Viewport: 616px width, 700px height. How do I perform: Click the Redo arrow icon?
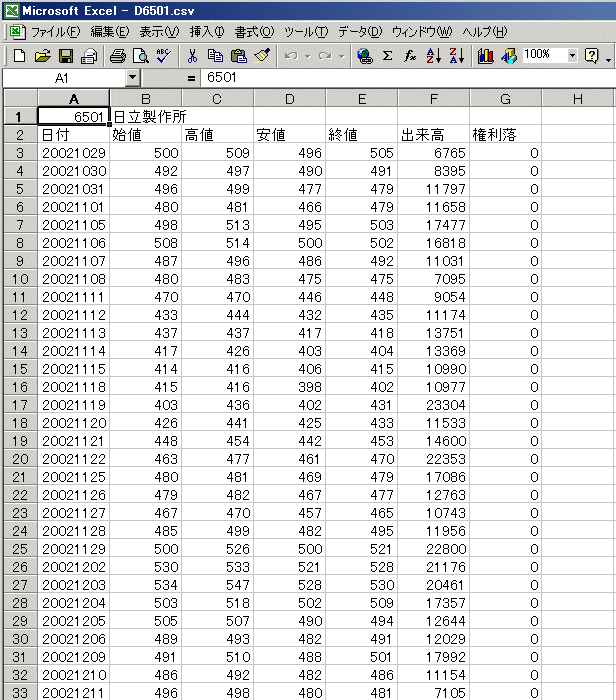pos(325,56)
